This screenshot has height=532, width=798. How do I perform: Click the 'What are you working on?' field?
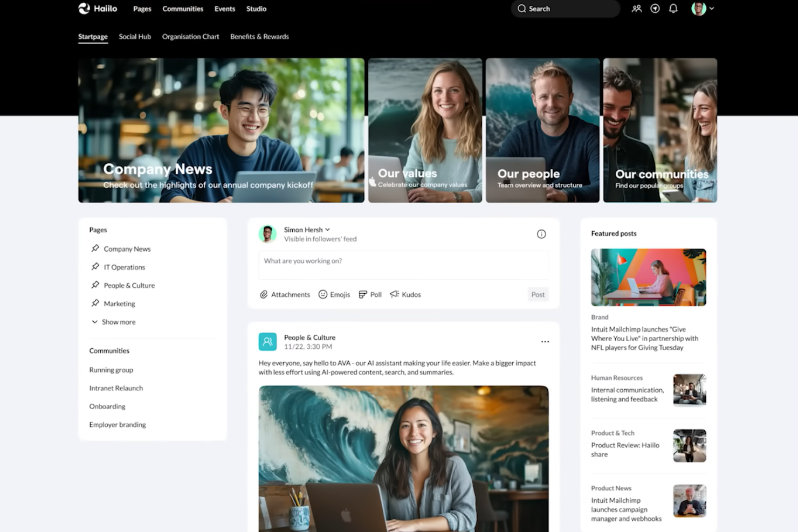pyautogui.click(x=403, y=261)
